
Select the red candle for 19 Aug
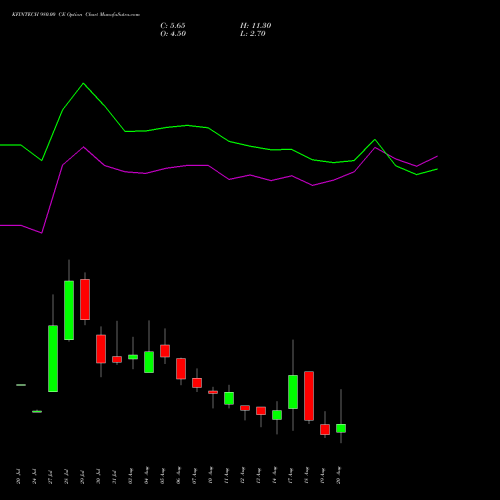(x=325, y=429)
